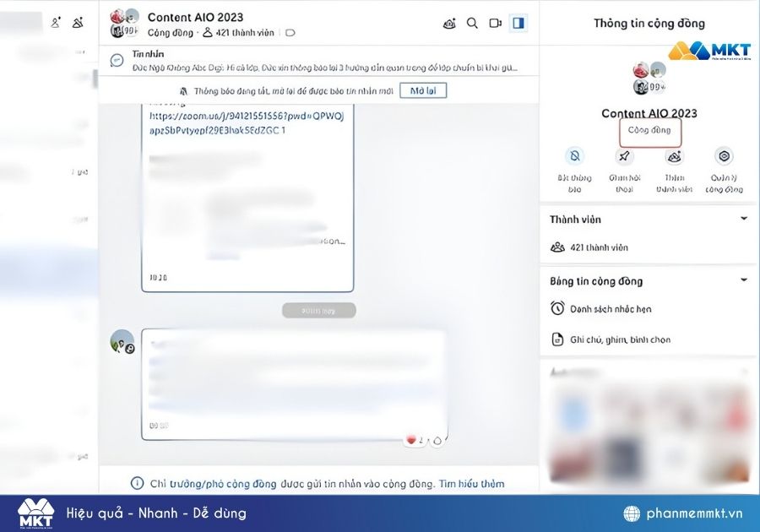Collapse the Bảng tin cộng đồng section
760x532 pixels.
(744, 280)
